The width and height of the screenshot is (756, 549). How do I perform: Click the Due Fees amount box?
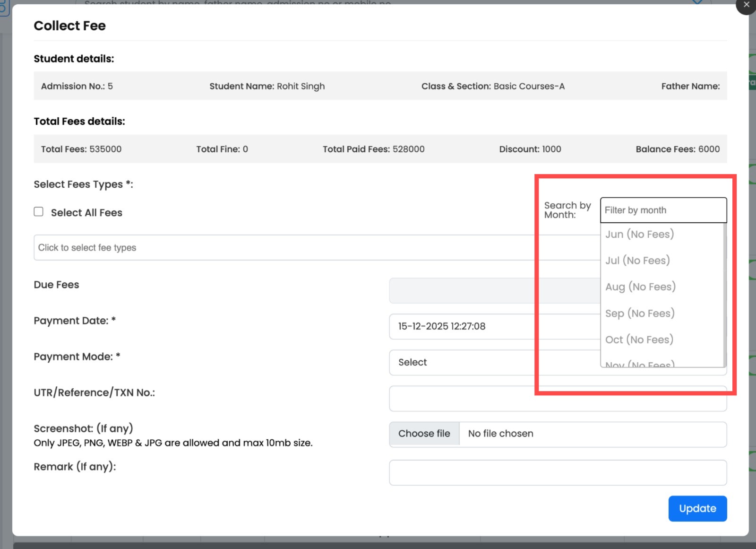(x=472, y=290)
